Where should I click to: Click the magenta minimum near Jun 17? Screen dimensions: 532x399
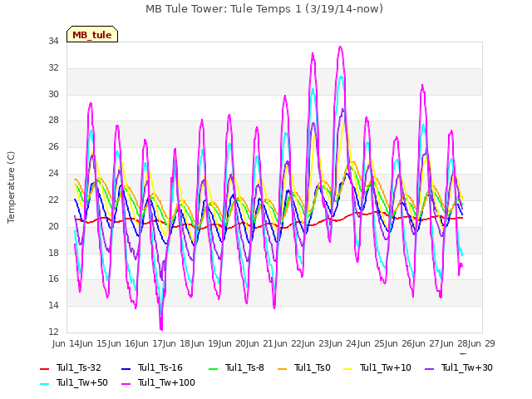pos(161,329)
